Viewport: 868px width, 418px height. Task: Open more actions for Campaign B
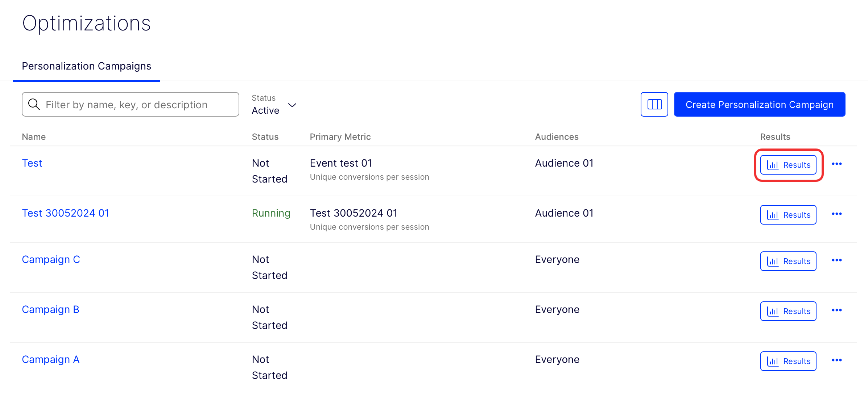click(x=836, y=310)
